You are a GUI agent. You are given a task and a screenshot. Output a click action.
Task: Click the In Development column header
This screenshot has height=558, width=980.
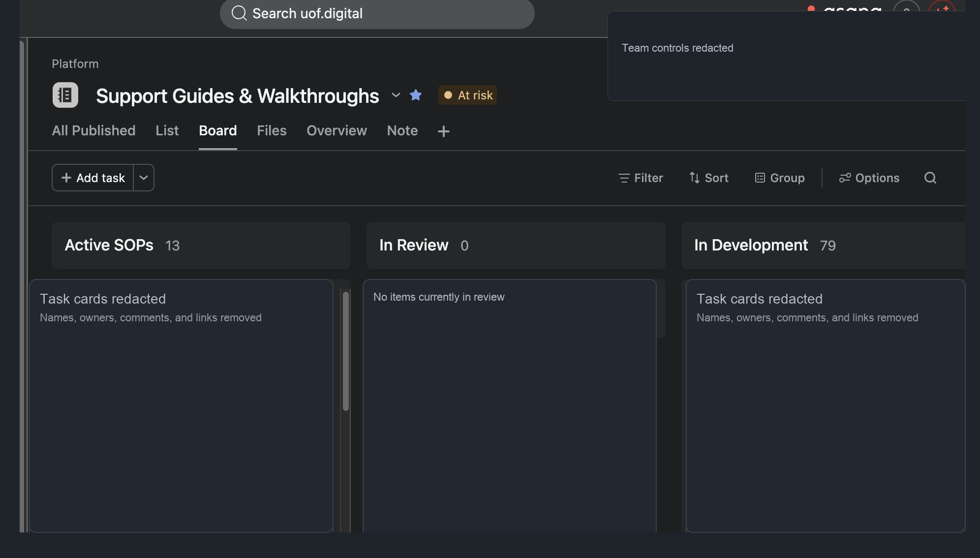[823, 245]
